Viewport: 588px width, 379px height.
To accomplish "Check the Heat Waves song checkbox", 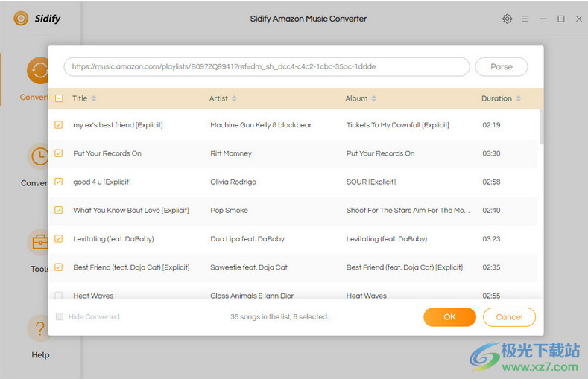I will tap(58, 295).
